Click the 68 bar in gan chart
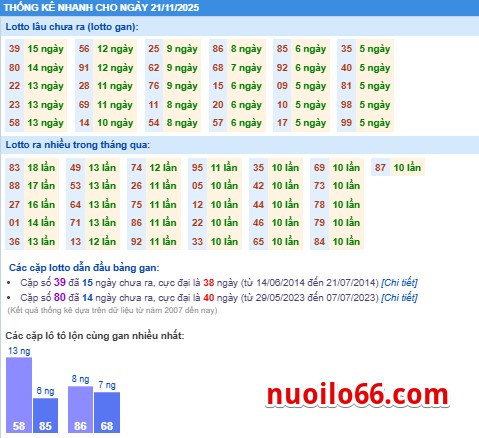Viewport: 479px width, 438px height. pos(107,413)
